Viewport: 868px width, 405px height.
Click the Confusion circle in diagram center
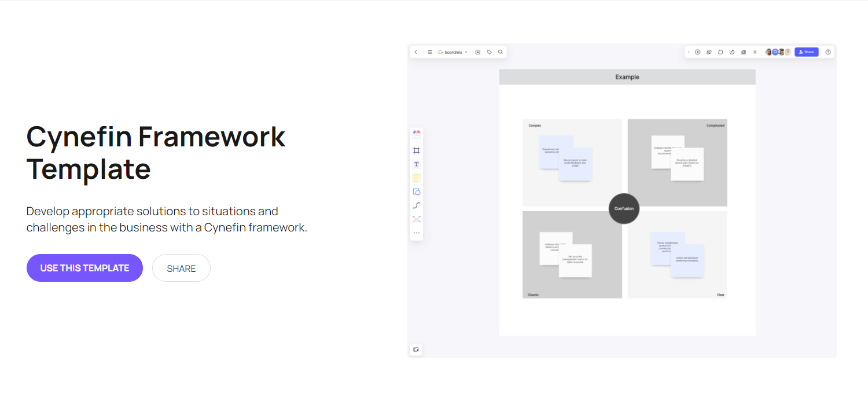[x=624, y=208]
